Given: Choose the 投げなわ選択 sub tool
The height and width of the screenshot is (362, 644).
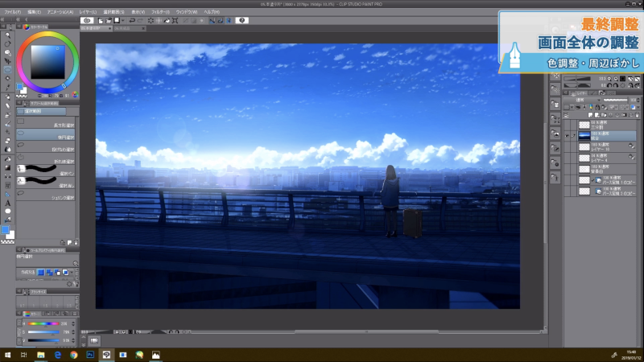Looking at the screenshot, I should (46, 146).
